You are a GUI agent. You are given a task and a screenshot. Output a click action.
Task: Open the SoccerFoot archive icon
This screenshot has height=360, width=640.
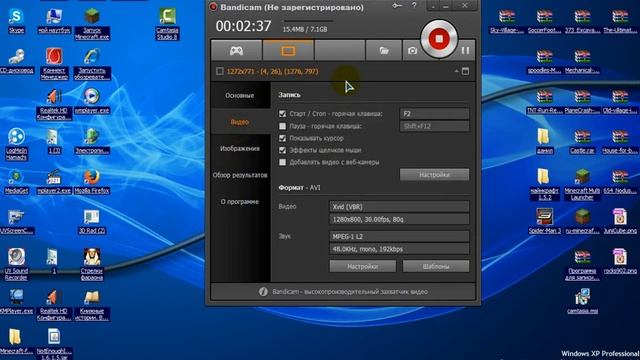[544, 22]
